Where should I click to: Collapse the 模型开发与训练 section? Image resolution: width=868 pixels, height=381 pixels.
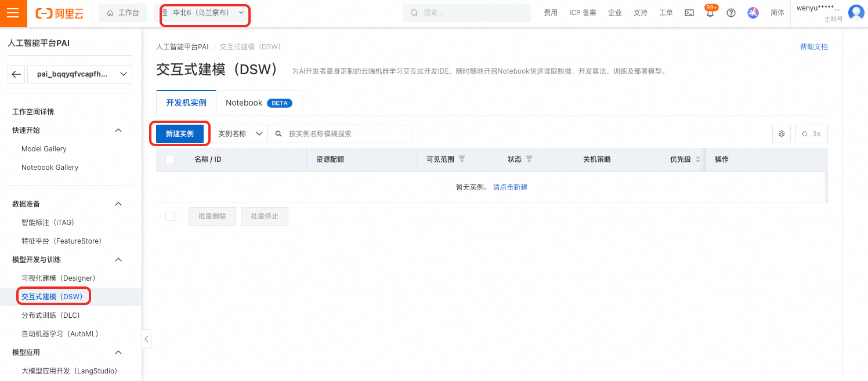[118, 260]
